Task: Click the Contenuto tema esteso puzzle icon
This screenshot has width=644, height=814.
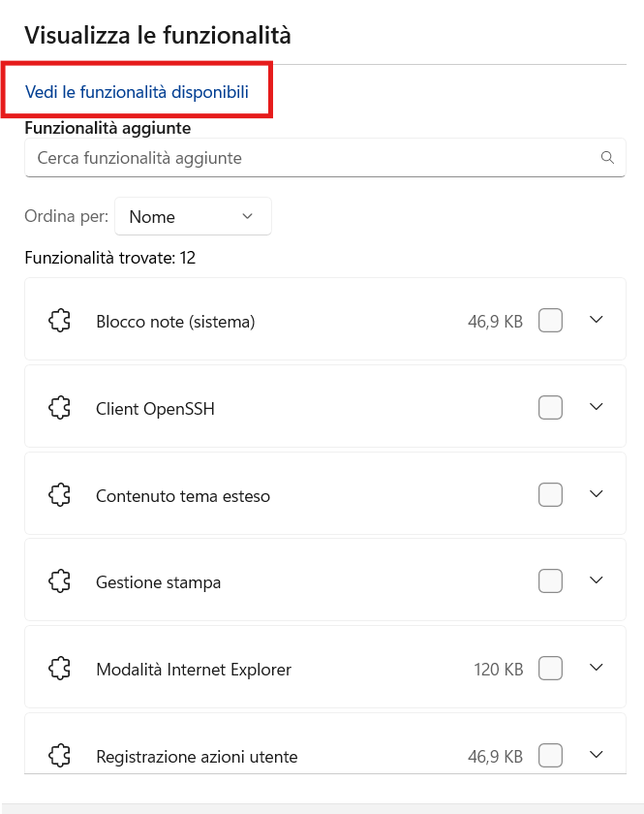Action: tap(59, 495)
